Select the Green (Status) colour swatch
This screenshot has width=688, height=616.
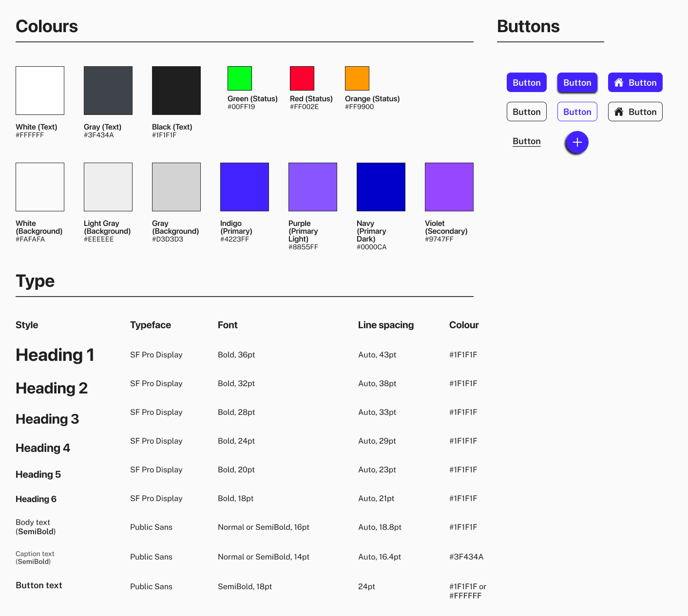coord(240,78)
